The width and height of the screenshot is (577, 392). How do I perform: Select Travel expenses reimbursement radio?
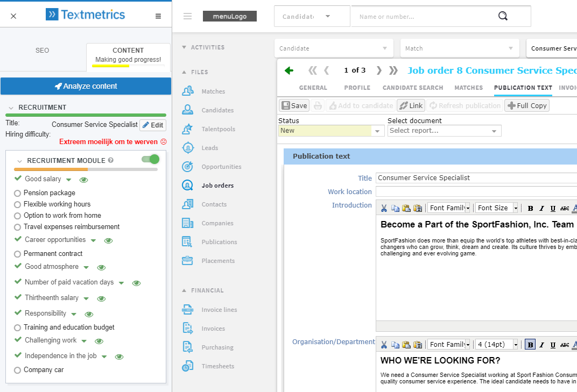click(17, 227)
